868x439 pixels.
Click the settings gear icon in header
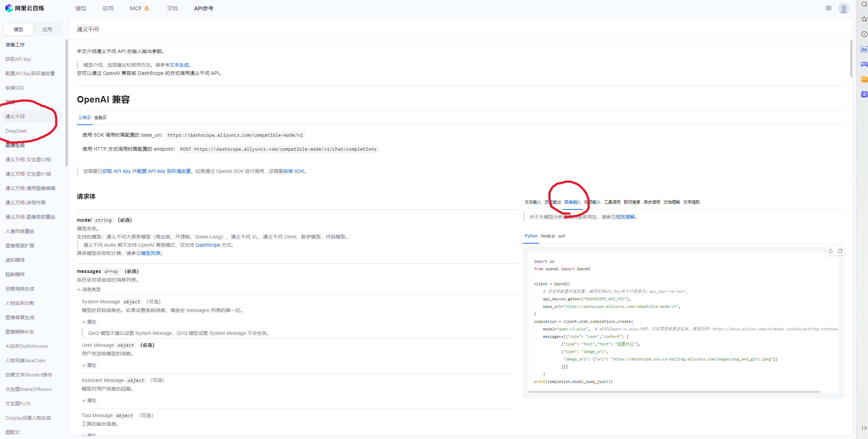828,8
